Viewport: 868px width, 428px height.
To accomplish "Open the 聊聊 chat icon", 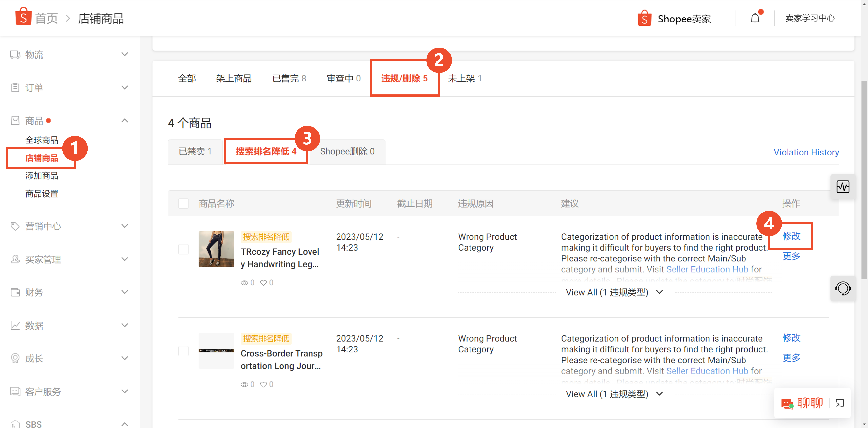I will click(787, 403).
